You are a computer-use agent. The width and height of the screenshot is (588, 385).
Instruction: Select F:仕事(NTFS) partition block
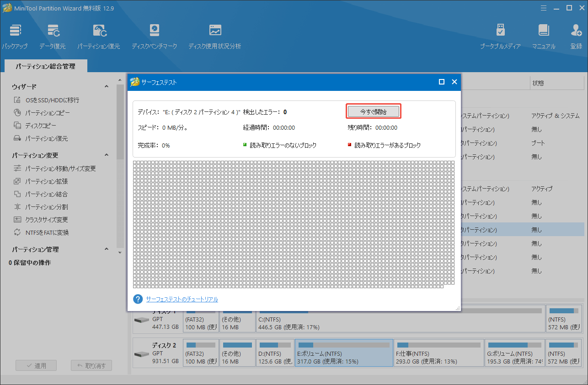coord(439,353)
